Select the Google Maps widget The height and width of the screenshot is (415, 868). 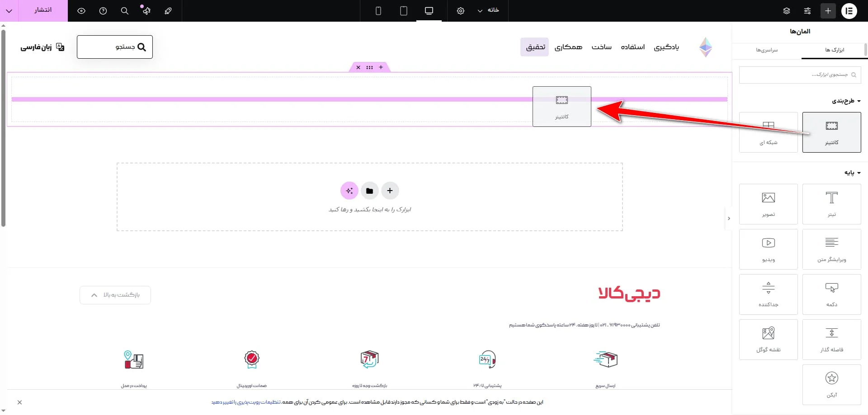[x=768, y=339]
